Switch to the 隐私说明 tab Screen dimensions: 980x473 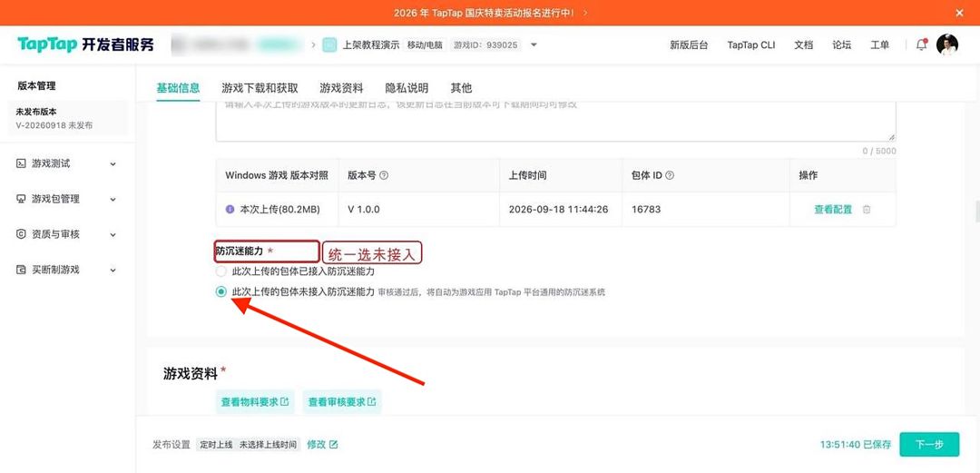407,87
